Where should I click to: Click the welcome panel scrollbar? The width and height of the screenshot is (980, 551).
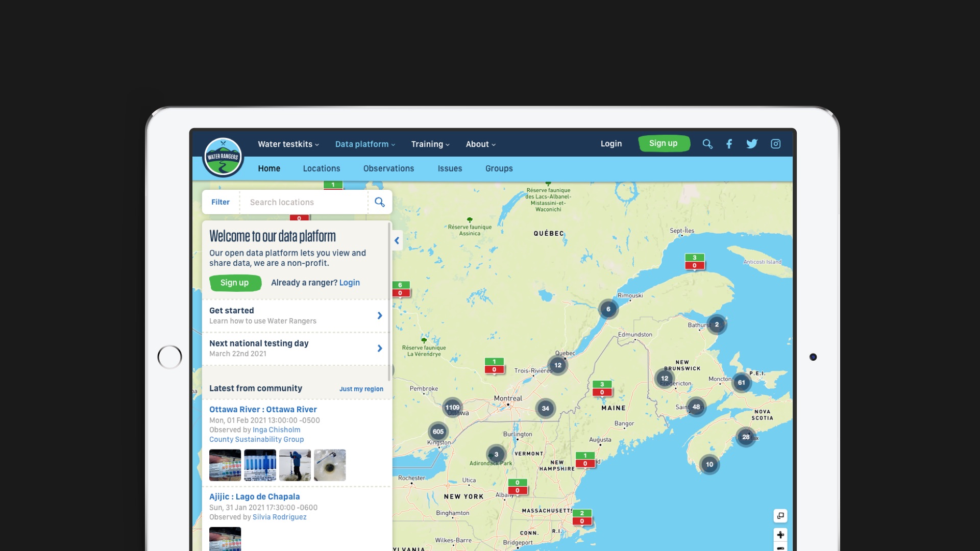pos(389,301)
